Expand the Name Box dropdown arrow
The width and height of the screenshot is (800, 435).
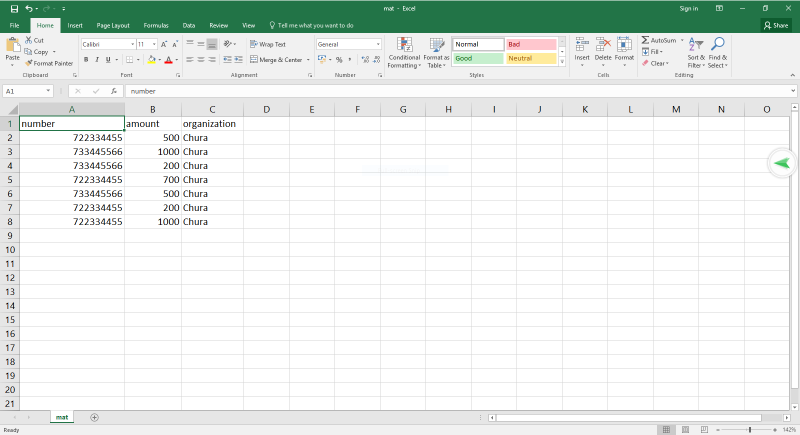[48, 91]
